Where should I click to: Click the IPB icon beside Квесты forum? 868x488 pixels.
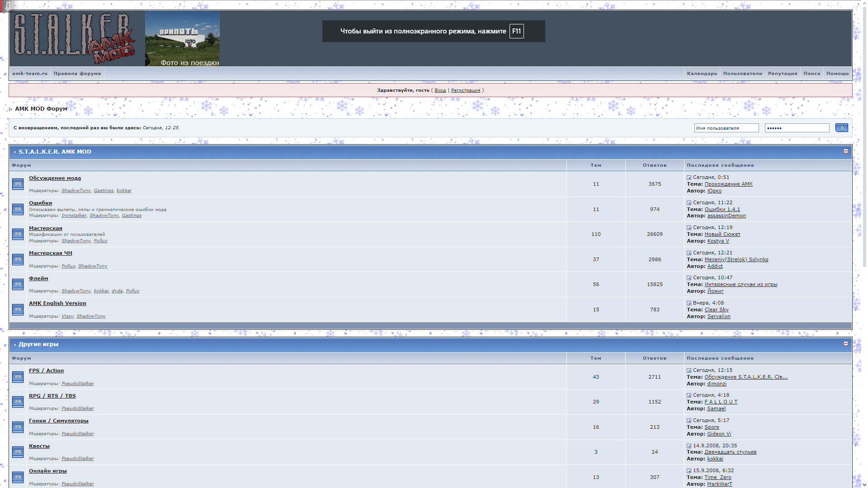point(18,452)
